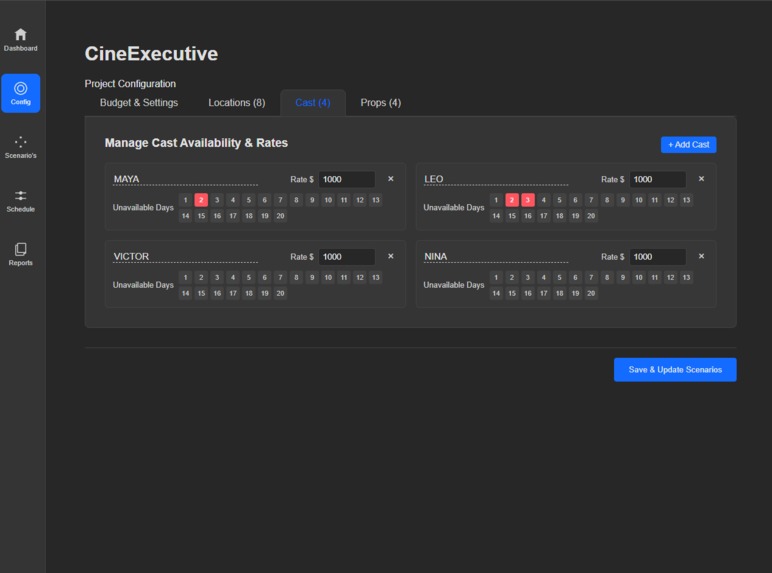Image resolution: width=772 pixels, height=573 pixels.
Task: Toggle day 18 unavailable for VICTOR
Action: [x=249, y=293]
